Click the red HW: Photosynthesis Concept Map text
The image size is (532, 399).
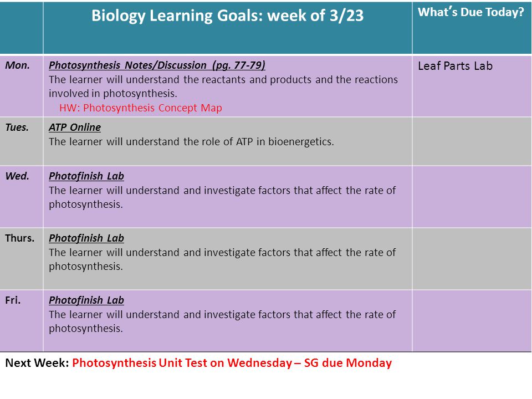pos(140,108)
